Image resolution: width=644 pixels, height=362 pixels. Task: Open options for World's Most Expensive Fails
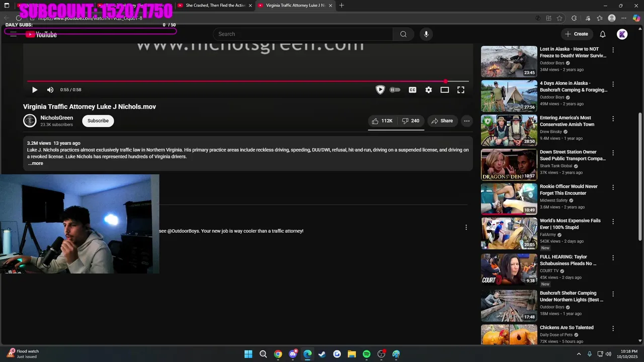613,222
